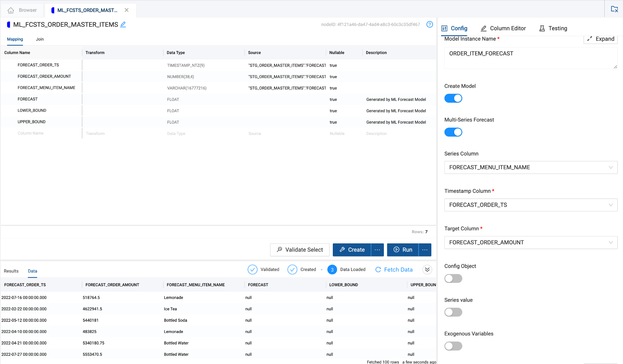The height and width of the screenshot is (364, 623).
Task: Click the nodeID text
Action: point(371,24)
